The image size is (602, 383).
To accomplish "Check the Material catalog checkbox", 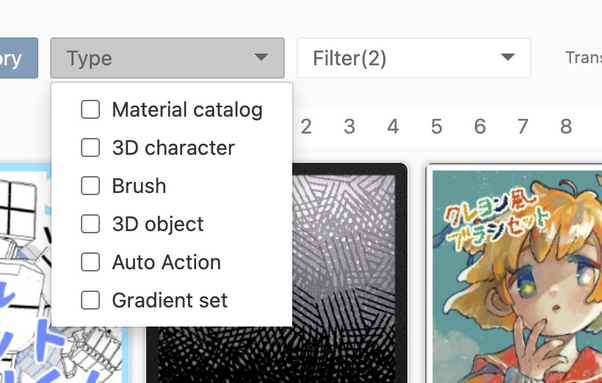I will click(91, 109).
